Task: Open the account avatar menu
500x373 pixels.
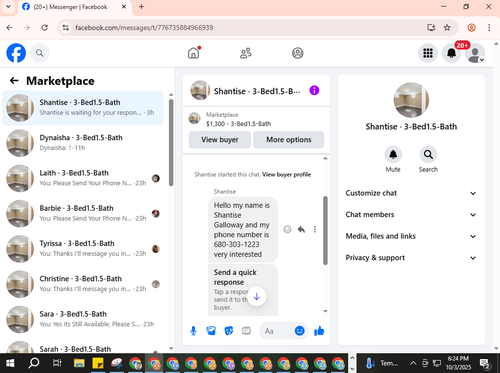Action: [x=475, y=53]
